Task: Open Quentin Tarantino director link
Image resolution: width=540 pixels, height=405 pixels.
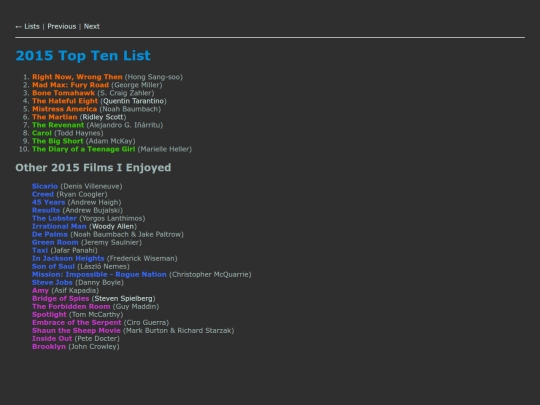Action: 133,101
